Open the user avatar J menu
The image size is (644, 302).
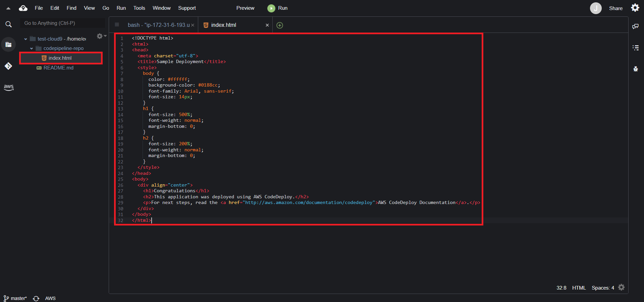(596, 8)
